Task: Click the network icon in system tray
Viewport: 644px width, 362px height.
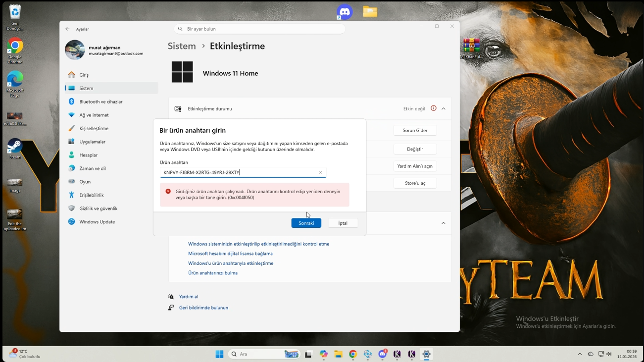Action: 601,354
